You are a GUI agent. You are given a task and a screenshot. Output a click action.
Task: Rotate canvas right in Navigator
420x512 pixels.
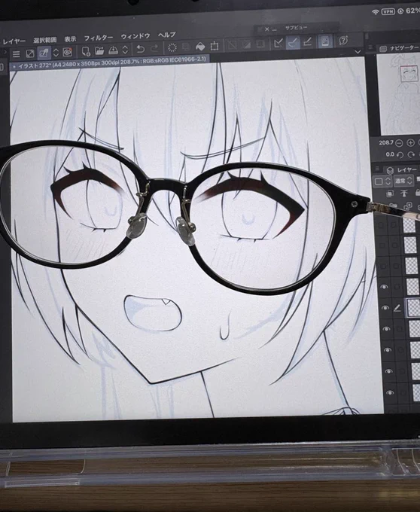(x=411, y=155)
